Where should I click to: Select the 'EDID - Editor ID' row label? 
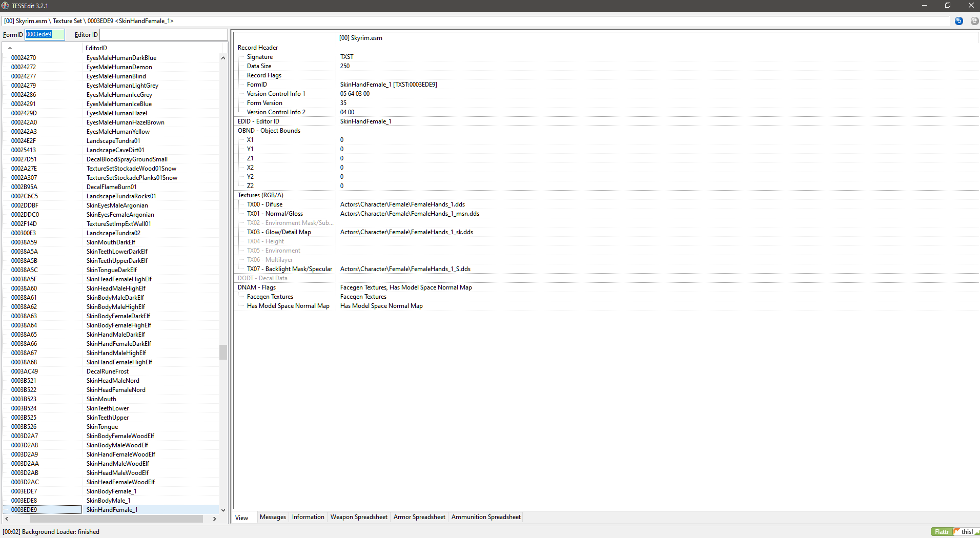pyautogui.click(x=258, y=121)
